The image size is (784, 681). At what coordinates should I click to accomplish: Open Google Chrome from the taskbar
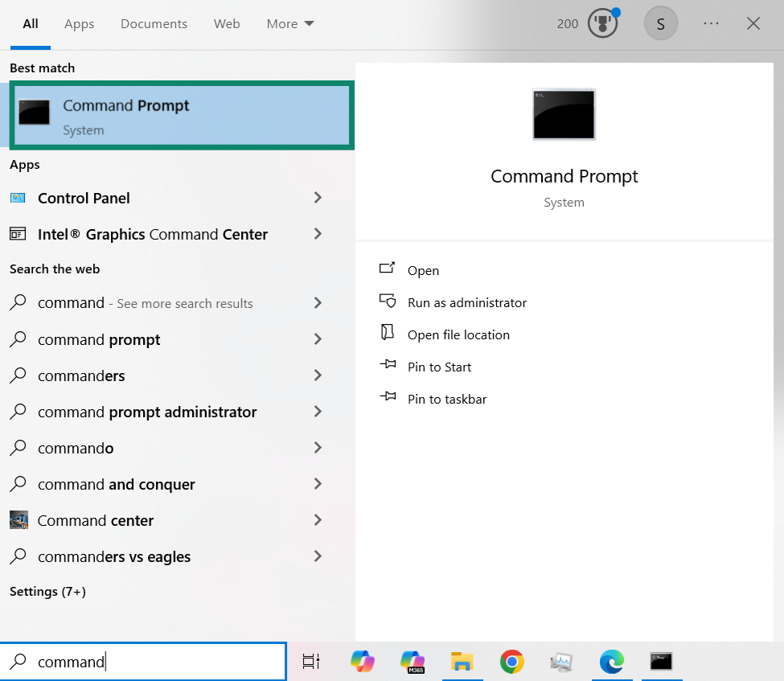[x=512, y=662]
